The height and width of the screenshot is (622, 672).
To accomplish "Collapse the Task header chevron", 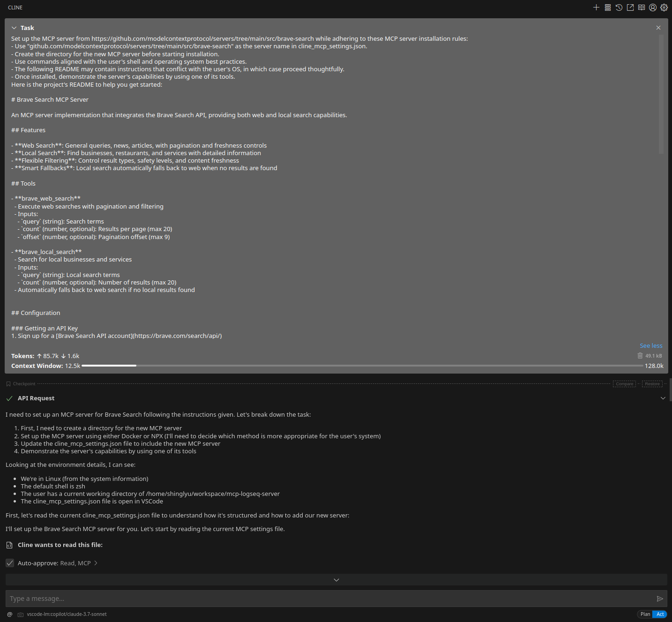I will tap(14, 28).
